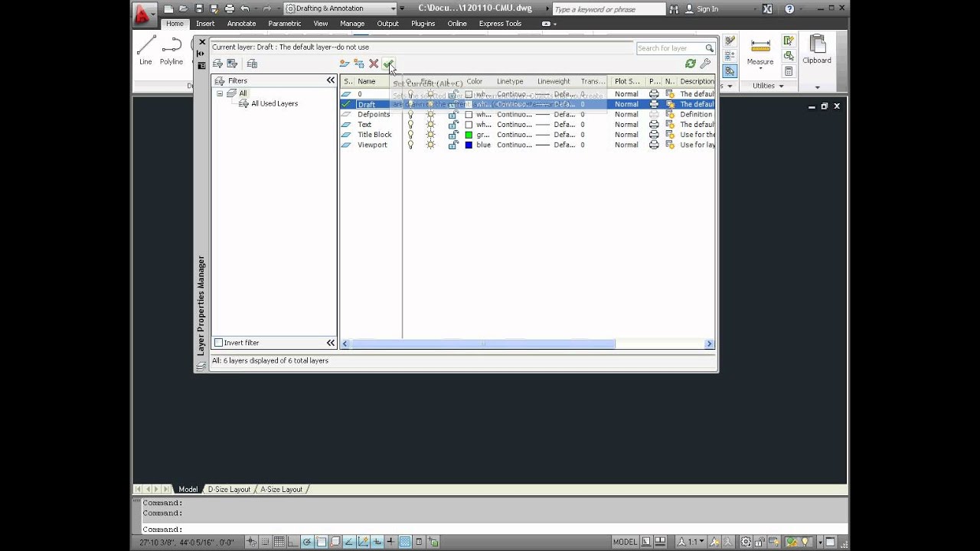
Task: Open the Layer States Manager icon
Action: [x=252, y=64]
